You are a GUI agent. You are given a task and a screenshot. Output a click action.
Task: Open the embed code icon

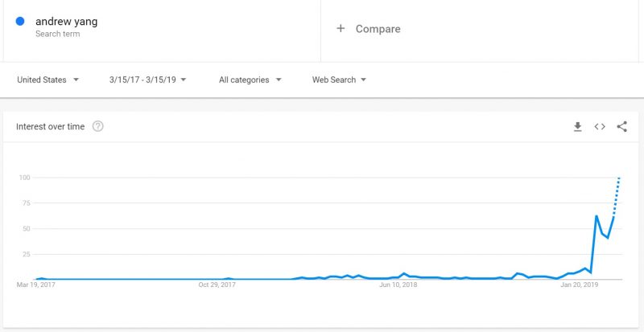click(x=600, y=127)
